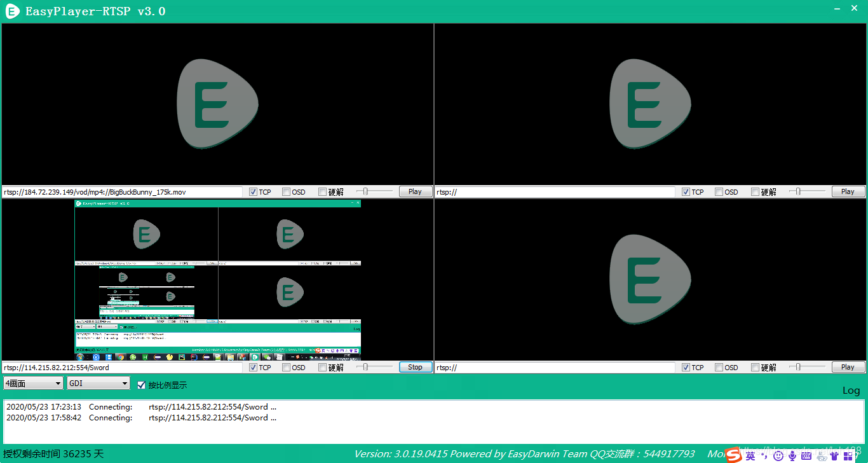The height and width of the screenshot is (463, 868).
Task: Adjust the slider in the top-right pane
Action: 807,191
